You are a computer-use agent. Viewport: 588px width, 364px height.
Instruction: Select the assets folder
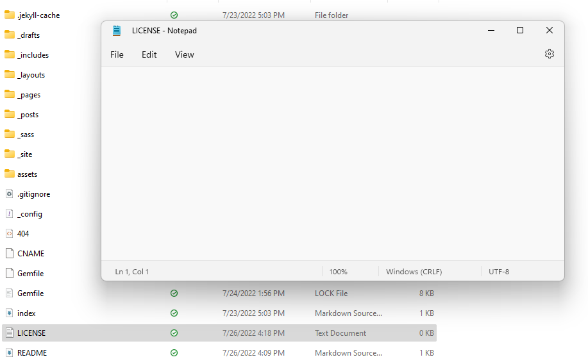[x=27, y=174]
